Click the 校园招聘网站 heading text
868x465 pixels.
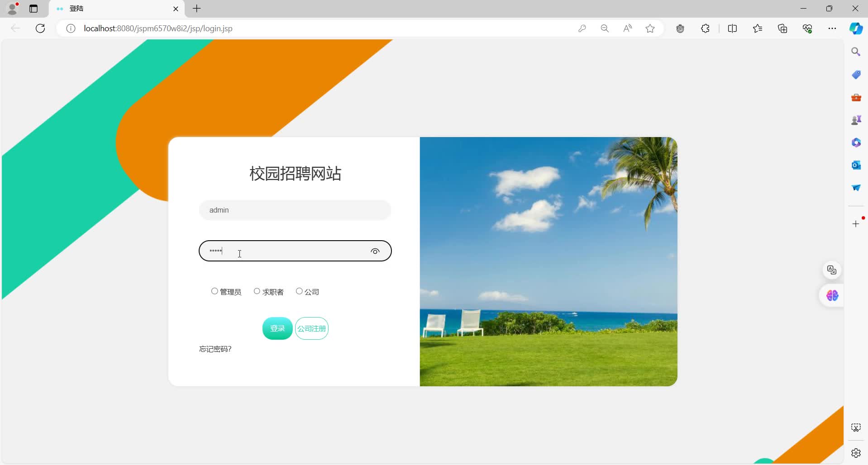(x=295, y=174)
